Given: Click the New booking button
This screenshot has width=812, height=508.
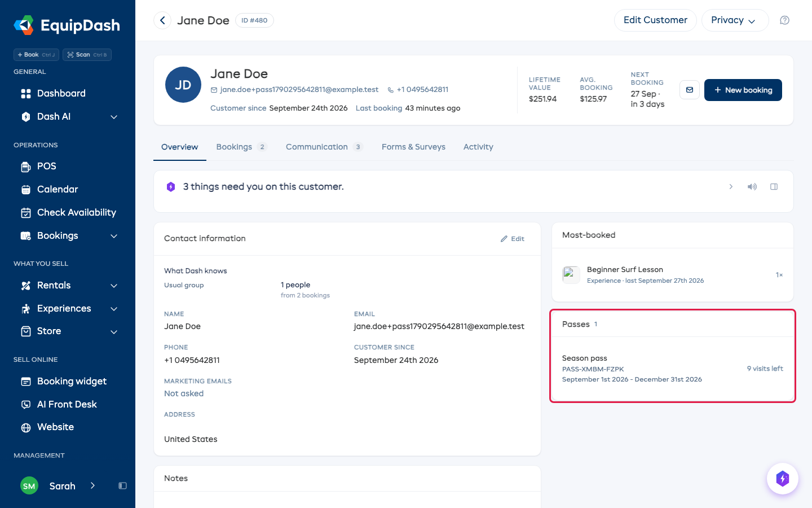Looking at the screenshot, I should pos(743,90).
